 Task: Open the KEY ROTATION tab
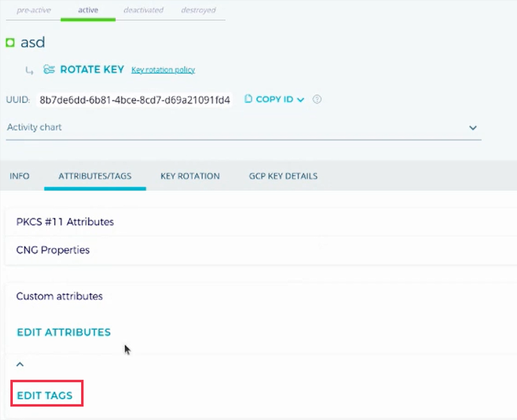(x=190, y=176)
